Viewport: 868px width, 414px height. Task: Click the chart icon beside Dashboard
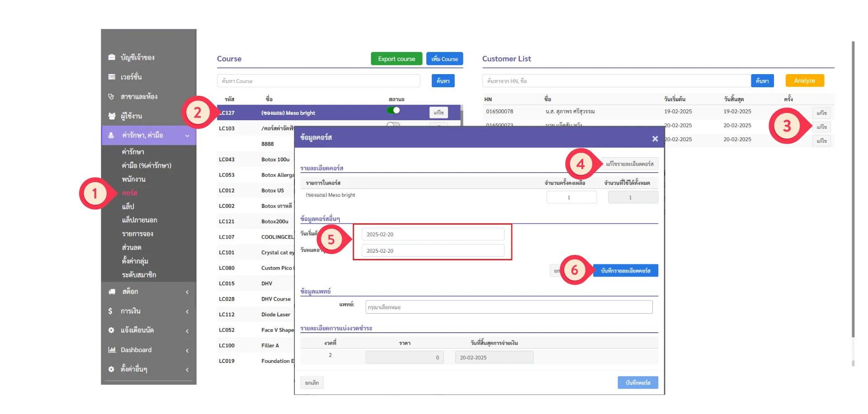click(112, 350)
